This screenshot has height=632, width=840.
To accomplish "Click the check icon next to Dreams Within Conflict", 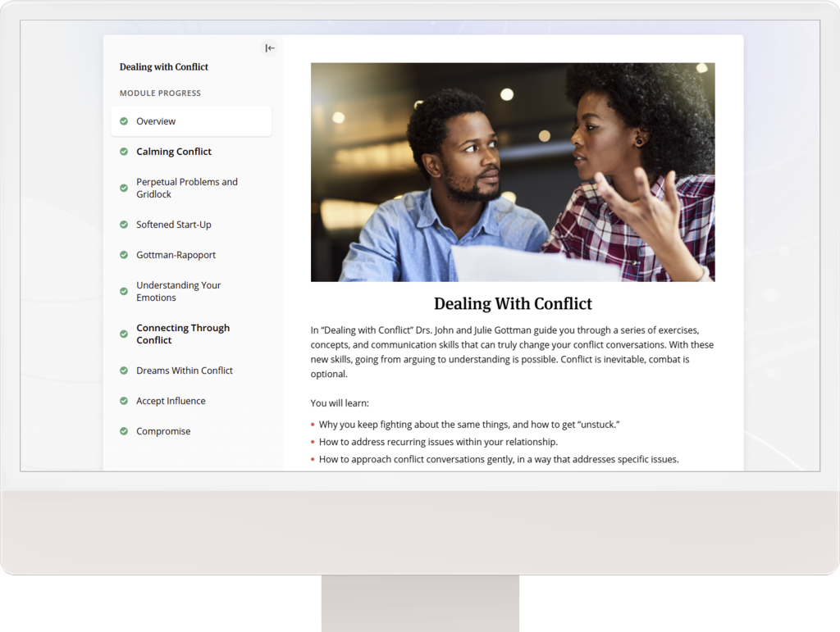I will pyautogui.click(x=124, y=371).
